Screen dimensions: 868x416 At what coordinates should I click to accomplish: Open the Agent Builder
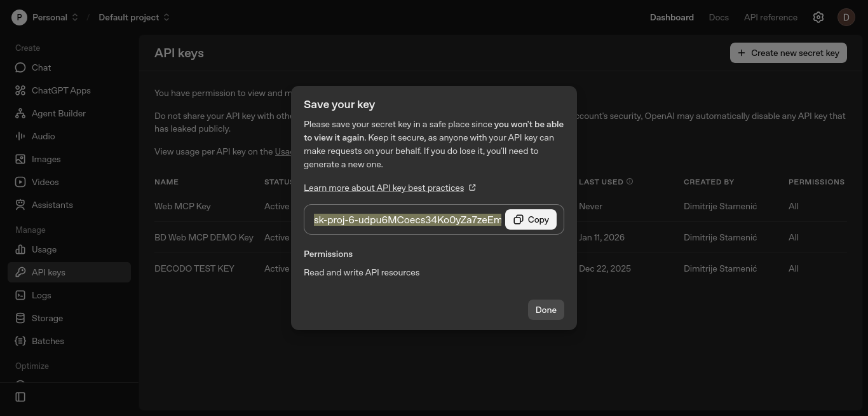point(58,113)
